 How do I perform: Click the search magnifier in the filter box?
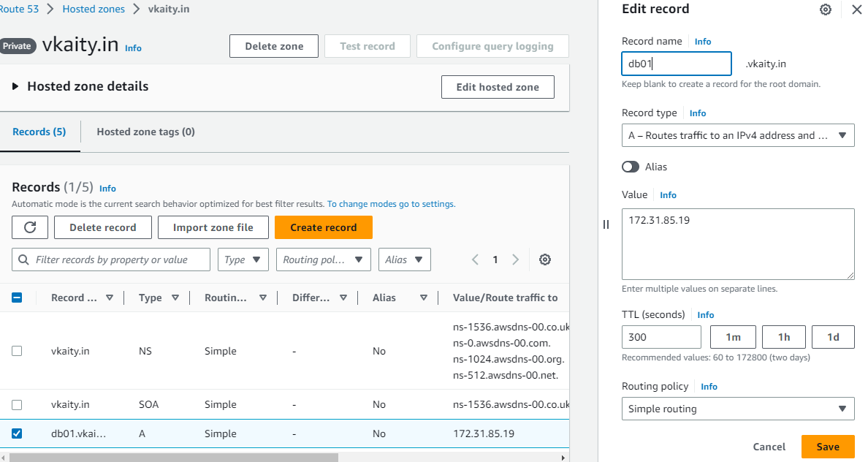pyautogui.click(x=24, y=260)
